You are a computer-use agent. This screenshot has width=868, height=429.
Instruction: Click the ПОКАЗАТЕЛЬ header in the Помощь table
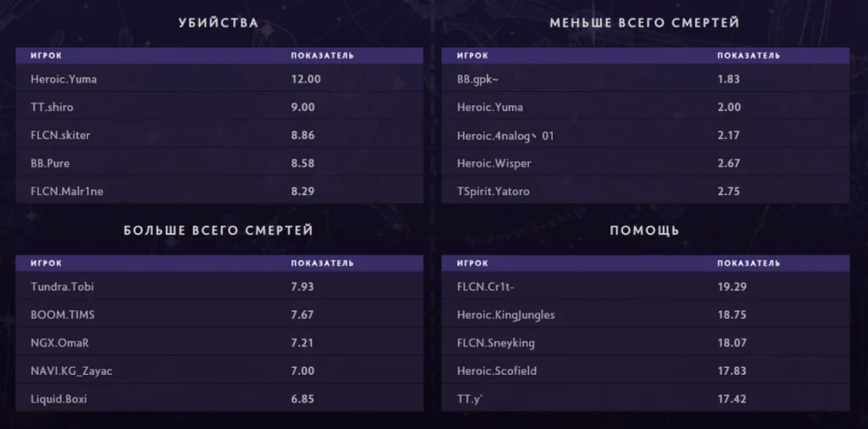pyautogui.click(x=749, y=264)
